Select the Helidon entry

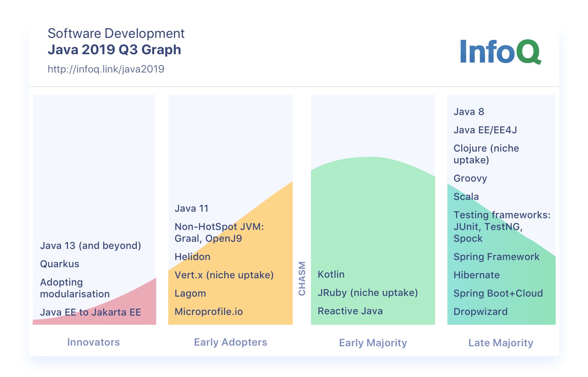(x=192, y=257)
